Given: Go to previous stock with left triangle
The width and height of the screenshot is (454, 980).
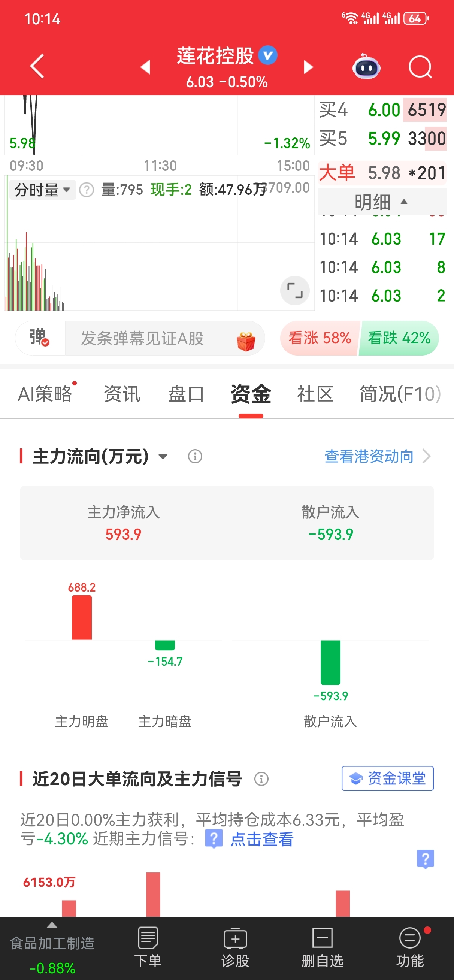Looking at the screenshot, I should coord(145,67).
